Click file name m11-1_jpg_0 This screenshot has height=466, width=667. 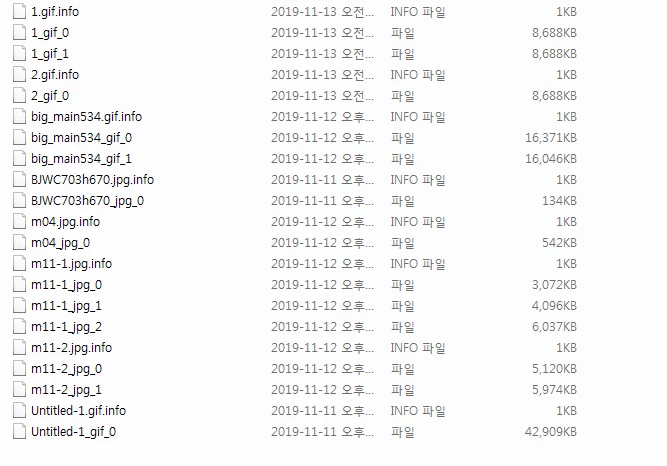tap(66, 285)
